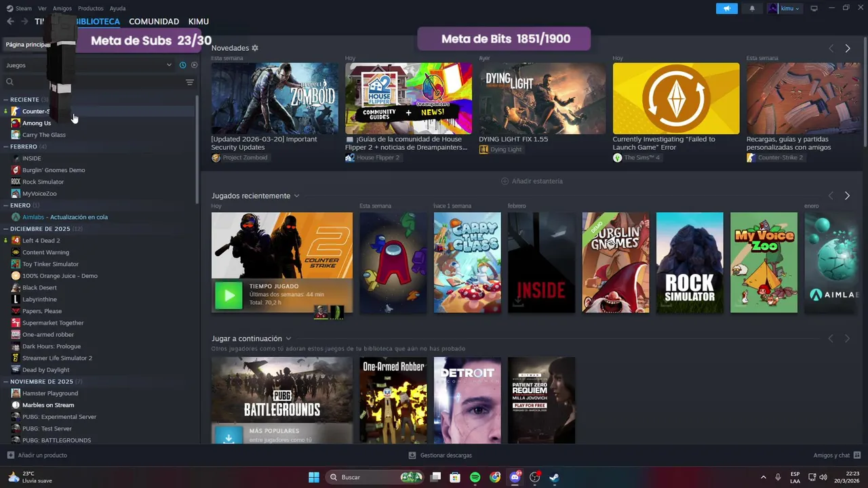868x488 pixels.
Task: Open the INSIDE game cover
Action: pos(541,263)
